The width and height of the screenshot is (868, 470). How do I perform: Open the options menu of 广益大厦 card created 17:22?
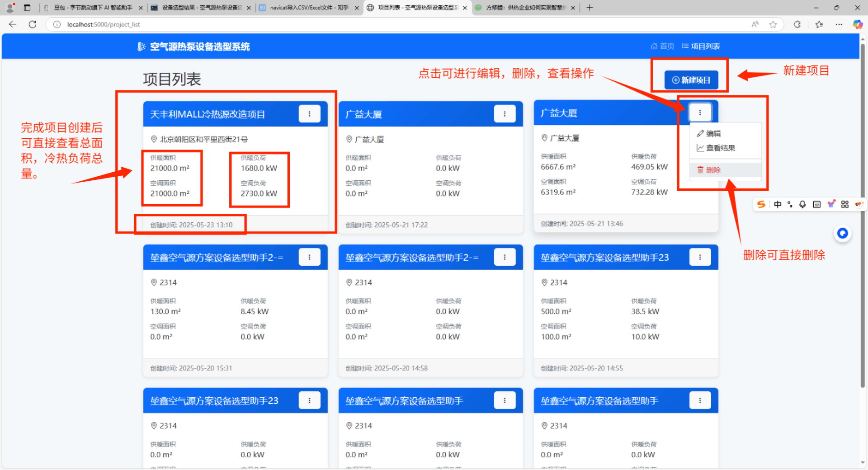(505, 114)
